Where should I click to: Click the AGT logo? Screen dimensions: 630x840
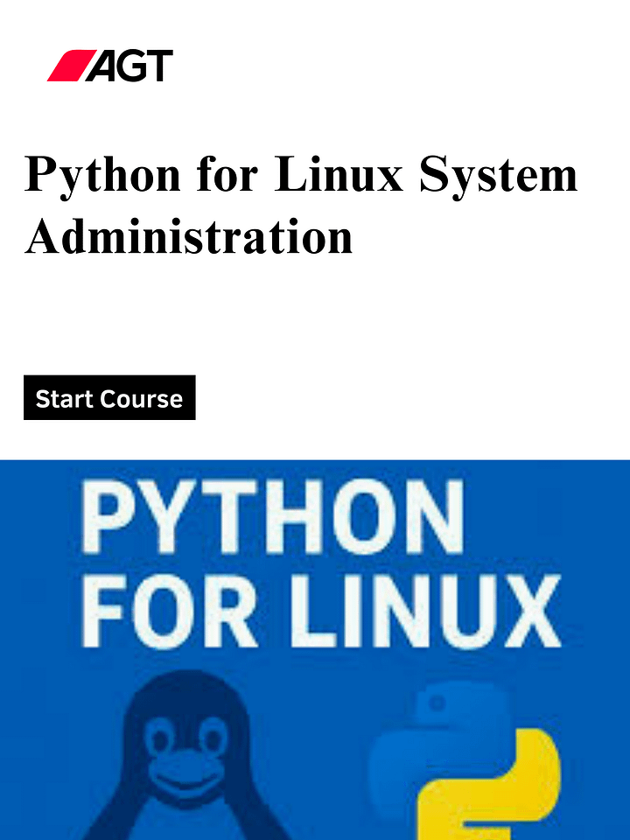(110, 66)
